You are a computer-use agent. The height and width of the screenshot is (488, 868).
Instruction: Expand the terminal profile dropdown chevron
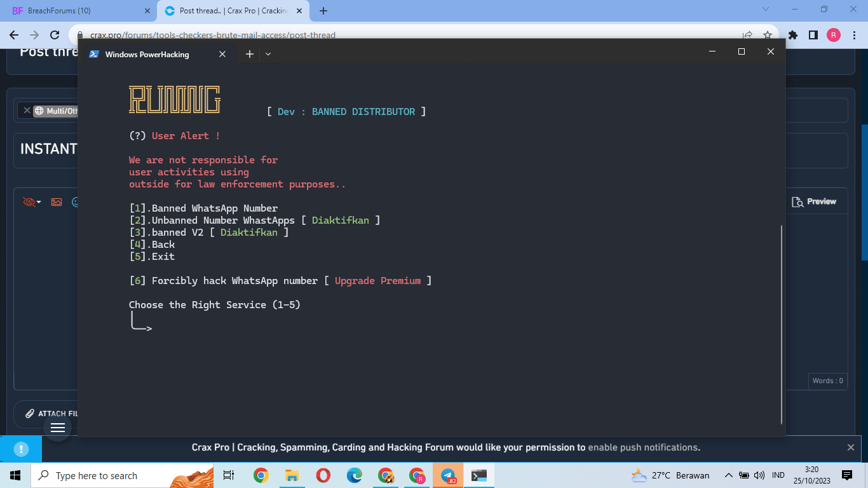pyautogui.click(x=268, y=54)
